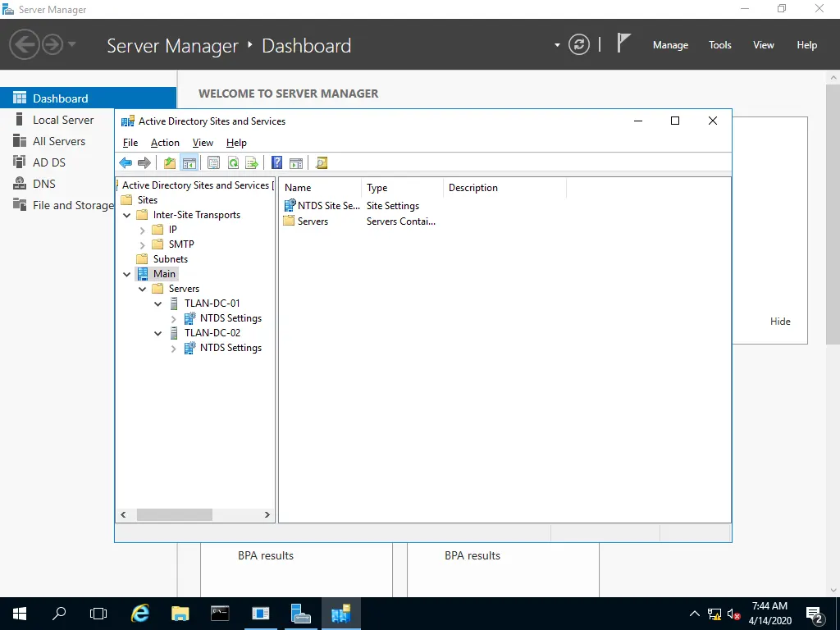This screenshot has height=630, width=840.
Task: Click the Server Manager forward navigation arrow
Action: [x=52, y=44]
